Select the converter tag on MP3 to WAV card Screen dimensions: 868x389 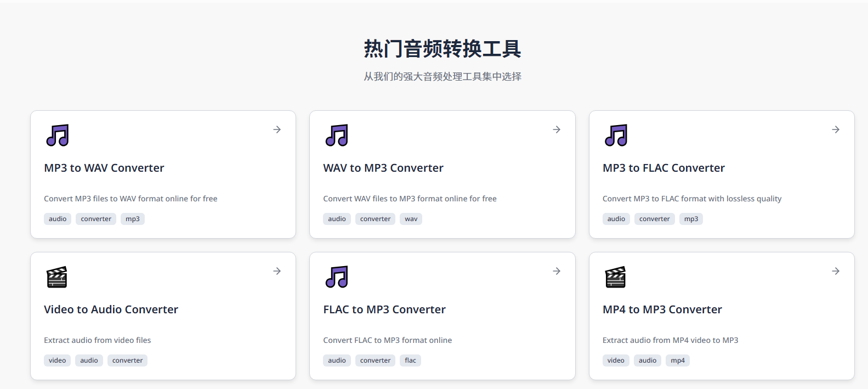pyautogui.click(x=96, y=219)
